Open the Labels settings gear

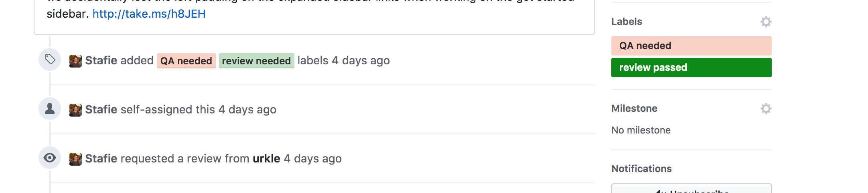click(x=766, y=22)
